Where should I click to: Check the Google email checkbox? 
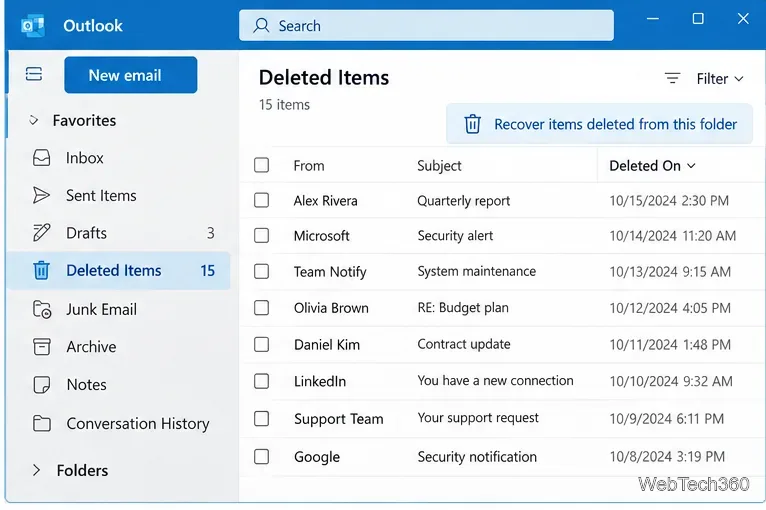[x=261, y=457]
